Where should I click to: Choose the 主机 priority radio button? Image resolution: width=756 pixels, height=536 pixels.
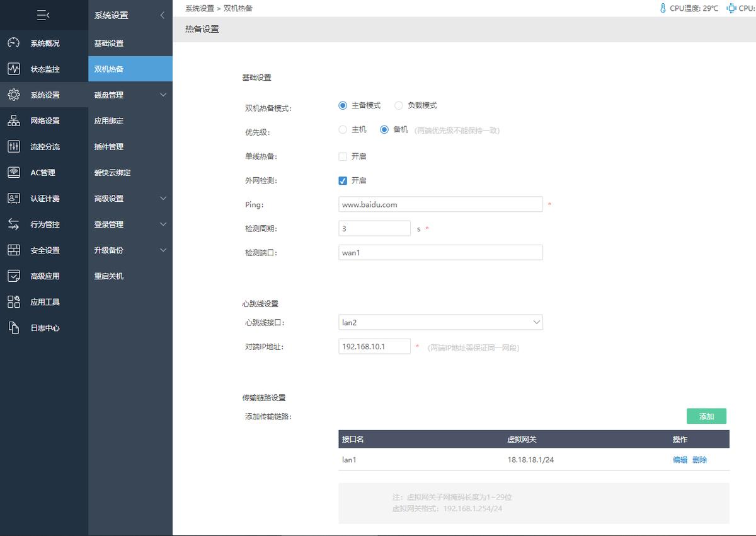coord(342,130)
